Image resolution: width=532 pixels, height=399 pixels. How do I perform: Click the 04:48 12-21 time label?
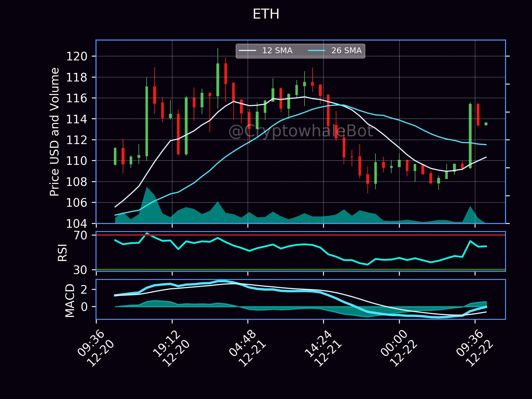(247, 348)
